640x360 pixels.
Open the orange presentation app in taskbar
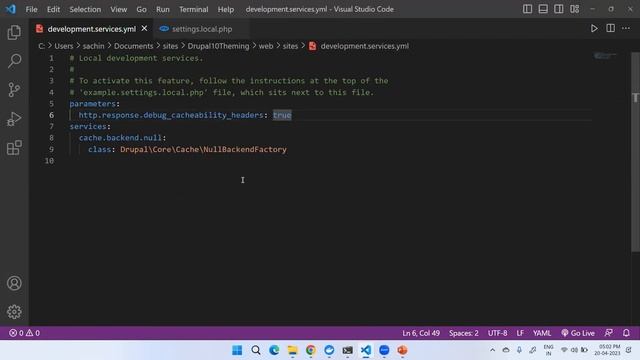[x=402, y=350]
